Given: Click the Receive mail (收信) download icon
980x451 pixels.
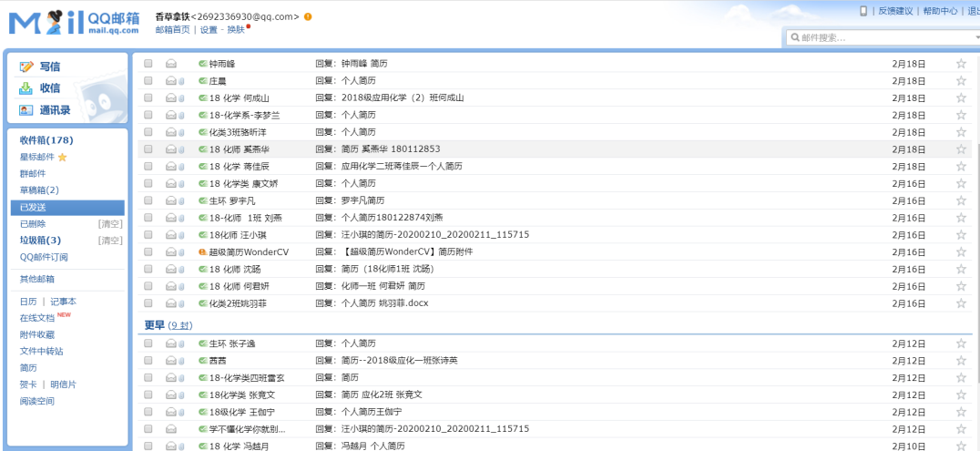Looking at the screenshot, I should point(26,88).
